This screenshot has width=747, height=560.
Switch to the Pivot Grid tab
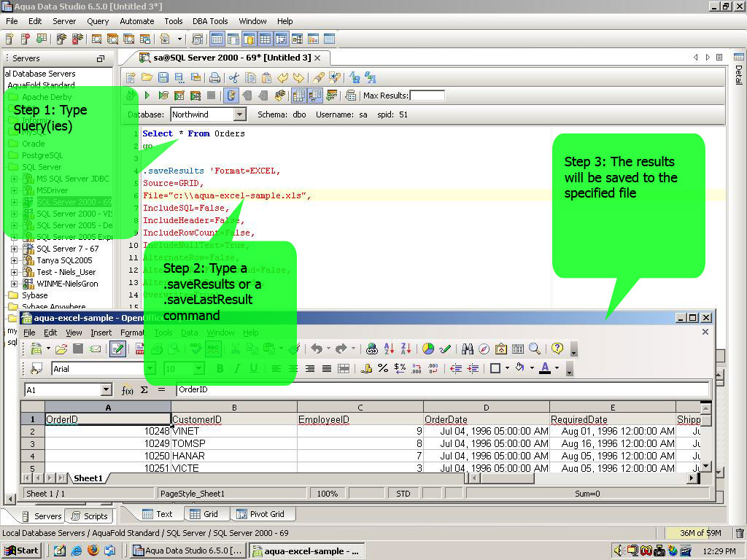[262, 514]
